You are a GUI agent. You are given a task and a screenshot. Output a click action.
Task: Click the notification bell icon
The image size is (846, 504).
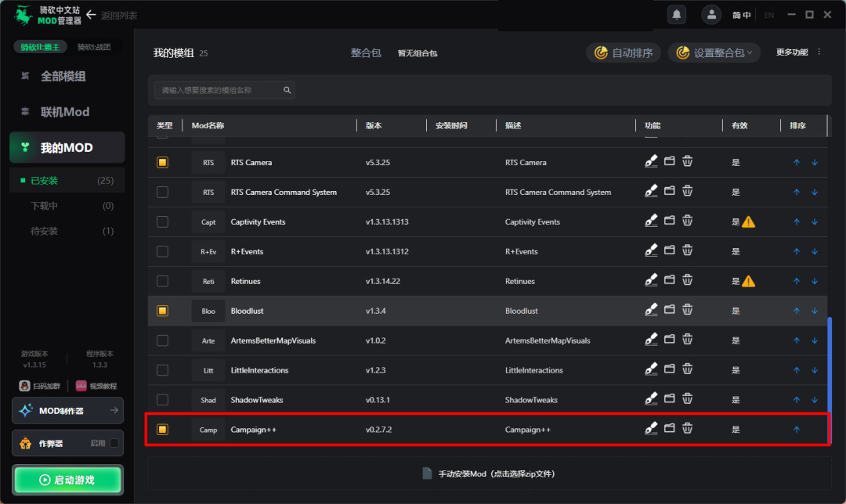click(676, 14)
